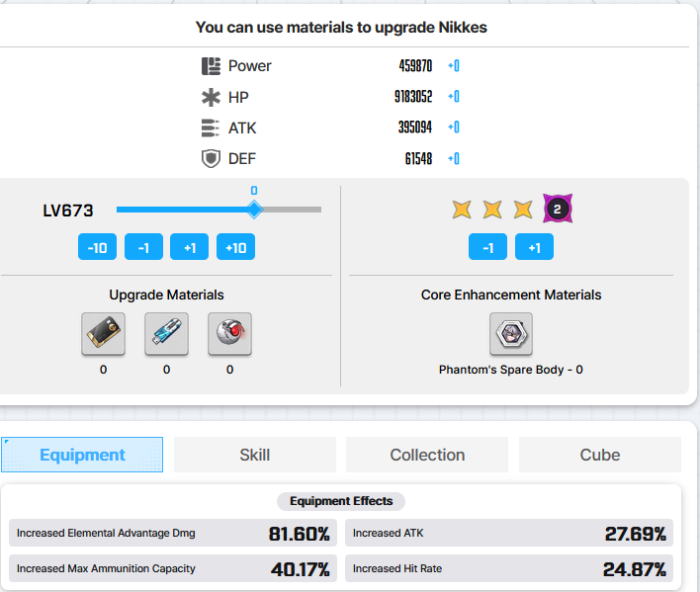Select the battle data USB material

click(166, 334)
